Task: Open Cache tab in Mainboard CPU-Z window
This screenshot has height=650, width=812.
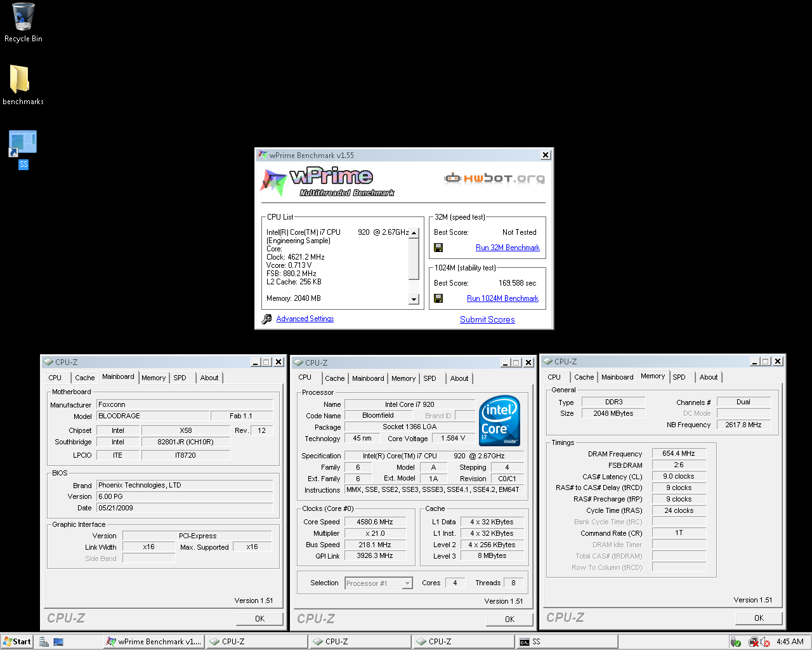Action: pos(84,378)
